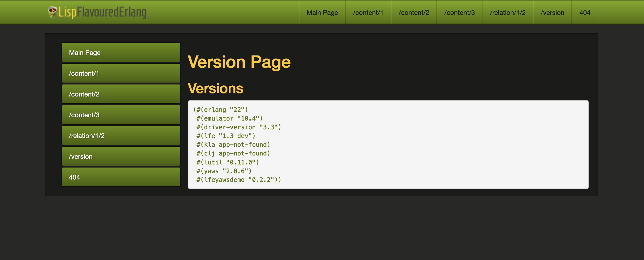
Task: Select the /content/3 sidebar button
Action: pos(121,115)
